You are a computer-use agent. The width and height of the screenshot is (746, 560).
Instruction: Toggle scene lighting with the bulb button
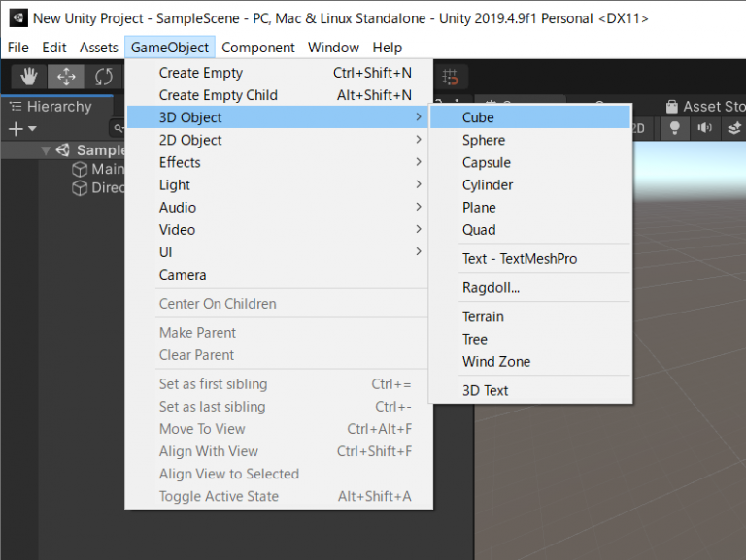point(673,128)
